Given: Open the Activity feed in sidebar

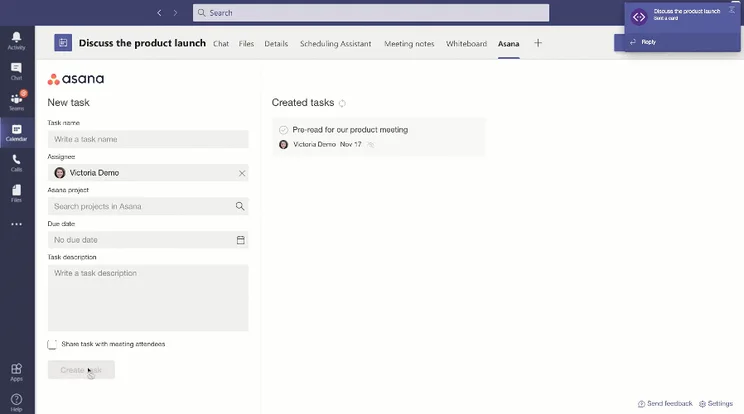Looking at the screenshot, I should tap(17, 41).
